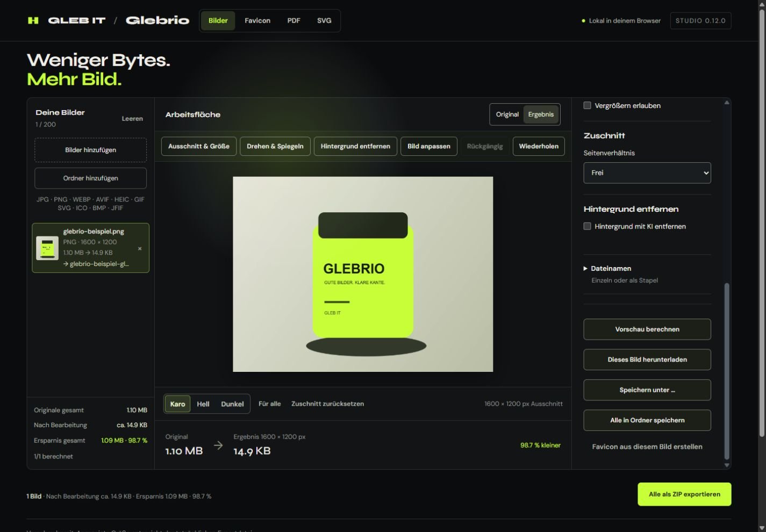This screenshot has width=766, height=532.
Task: Clear the image list with Leeren
Action: [132, 119]
